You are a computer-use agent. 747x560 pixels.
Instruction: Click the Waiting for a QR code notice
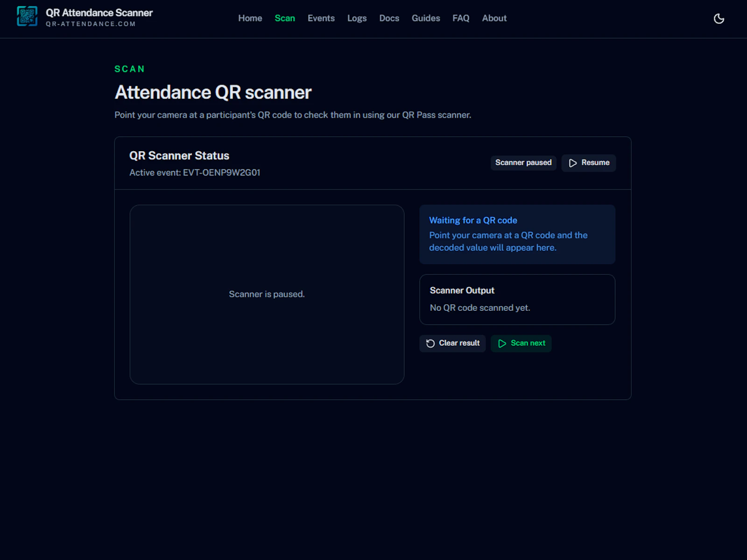(x=517, y=234)
